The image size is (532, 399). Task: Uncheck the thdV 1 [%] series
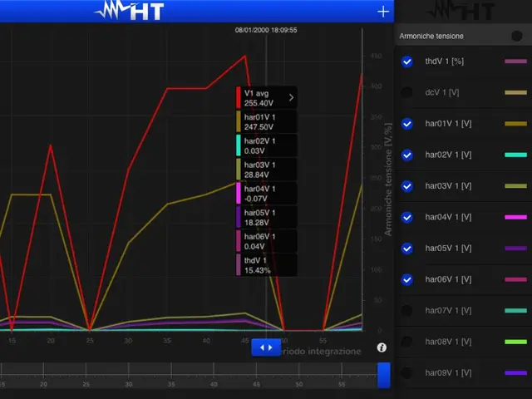tap(406, 62)
